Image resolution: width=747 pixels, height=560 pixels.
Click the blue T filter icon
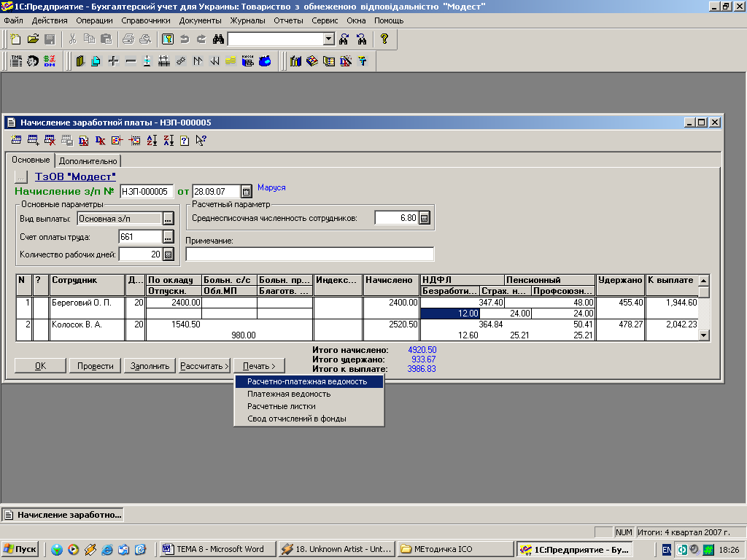coord(363,61)
